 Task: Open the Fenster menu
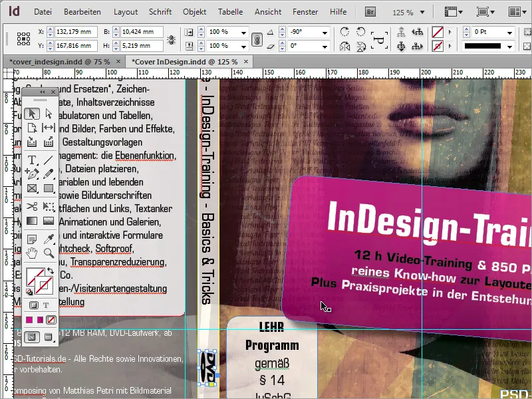click(305, 12)
